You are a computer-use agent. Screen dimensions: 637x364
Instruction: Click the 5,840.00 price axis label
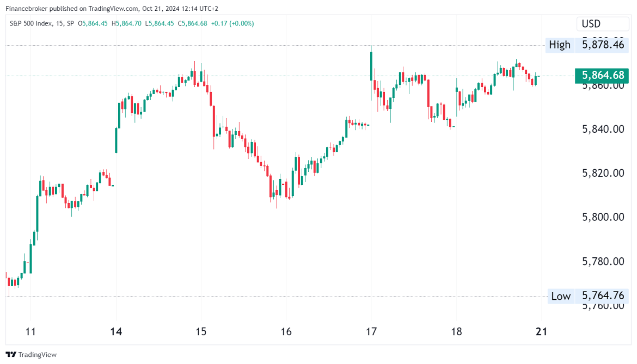(x=603, y=129)
